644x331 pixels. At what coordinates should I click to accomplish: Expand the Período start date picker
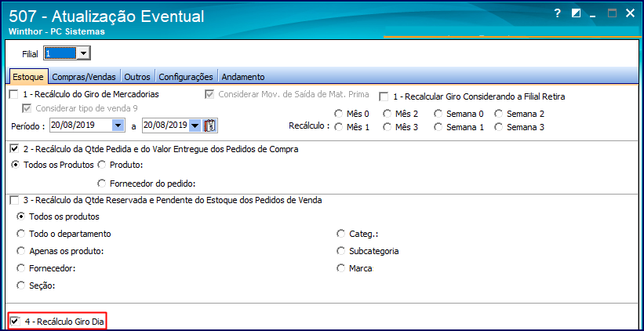pyautogui.click(x=118, y=125)
